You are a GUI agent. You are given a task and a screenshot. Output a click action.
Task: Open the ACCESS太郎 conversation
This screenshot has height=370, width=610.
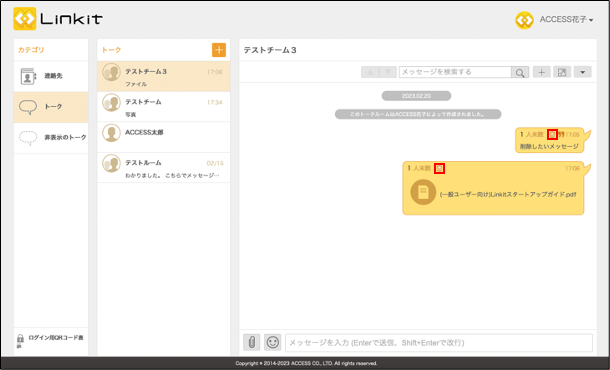click(x=163, y=137)
